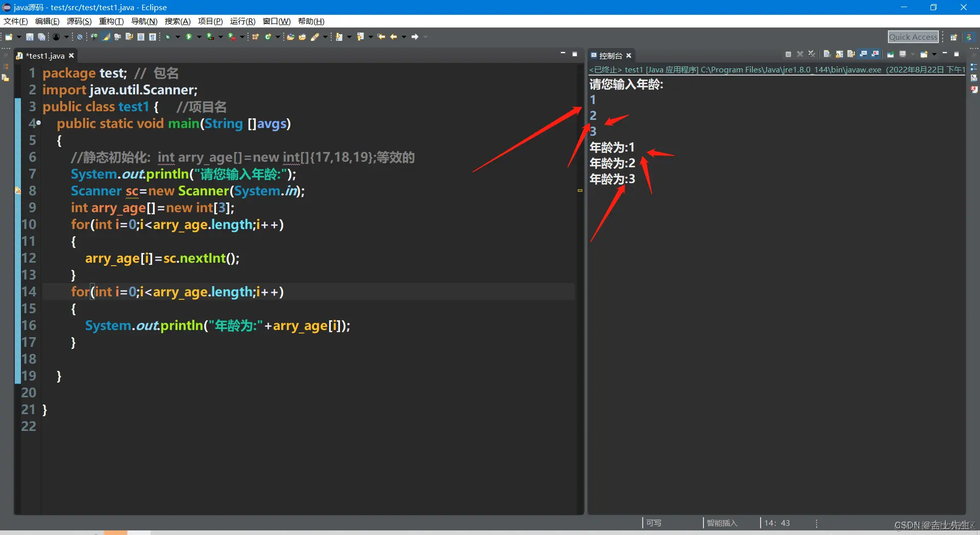This screenshot has height=535, width=980.
Task: Click the Previous Annotation icon
Action: tap(360, 37)
